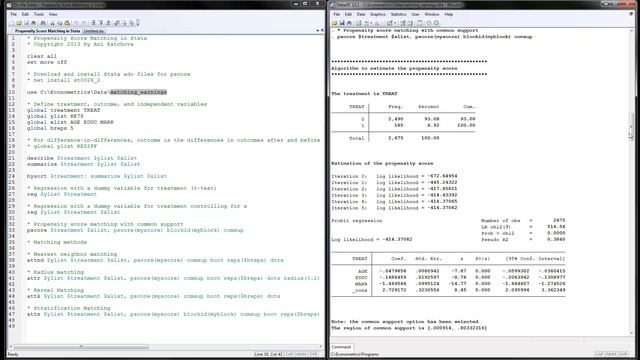640x360 pixels.
Task: Open Data menu in Stata window
Action: tap(361, 14)
